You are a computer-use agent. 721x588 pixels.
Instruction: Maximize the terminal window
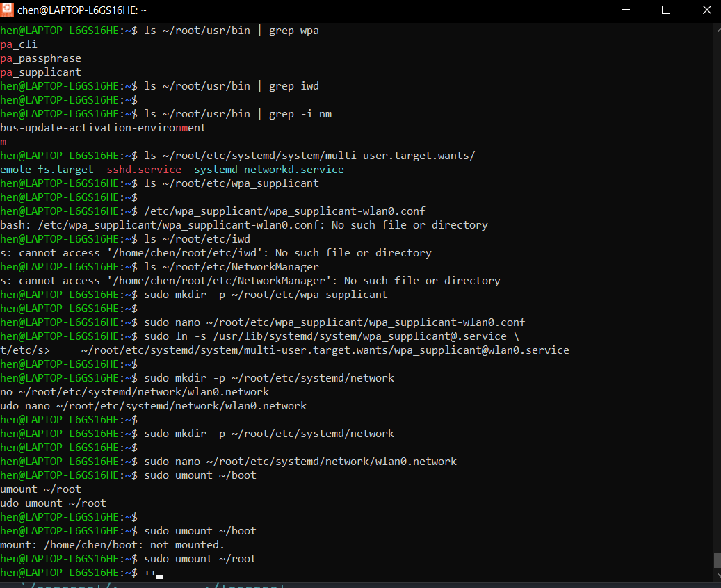666,10
